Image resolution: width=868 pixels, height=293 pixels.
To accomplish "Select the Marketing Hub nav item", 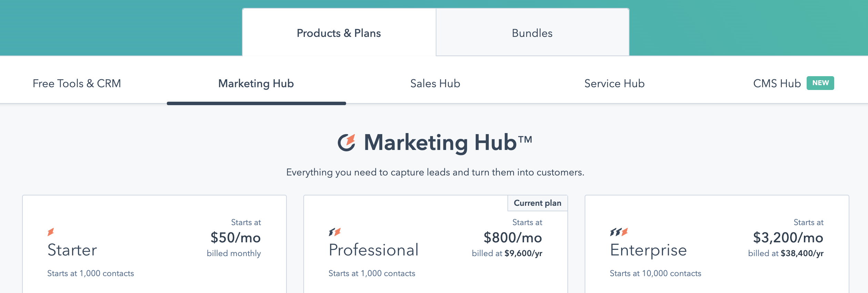I will click(x=256, y=83).
